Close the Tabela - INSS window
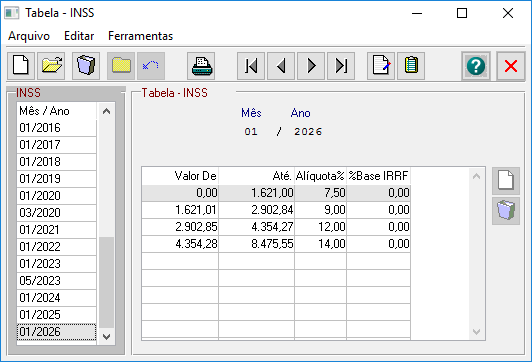The height and width of the screenshot is (362, 532). tap(508, 13)
